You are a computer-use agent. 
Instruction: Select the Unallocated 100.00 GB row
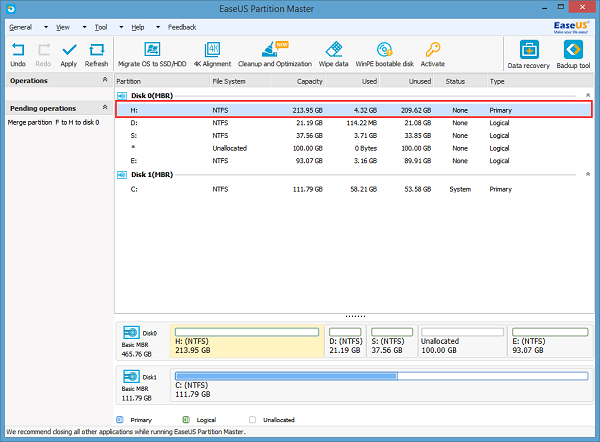click(354, 148)
